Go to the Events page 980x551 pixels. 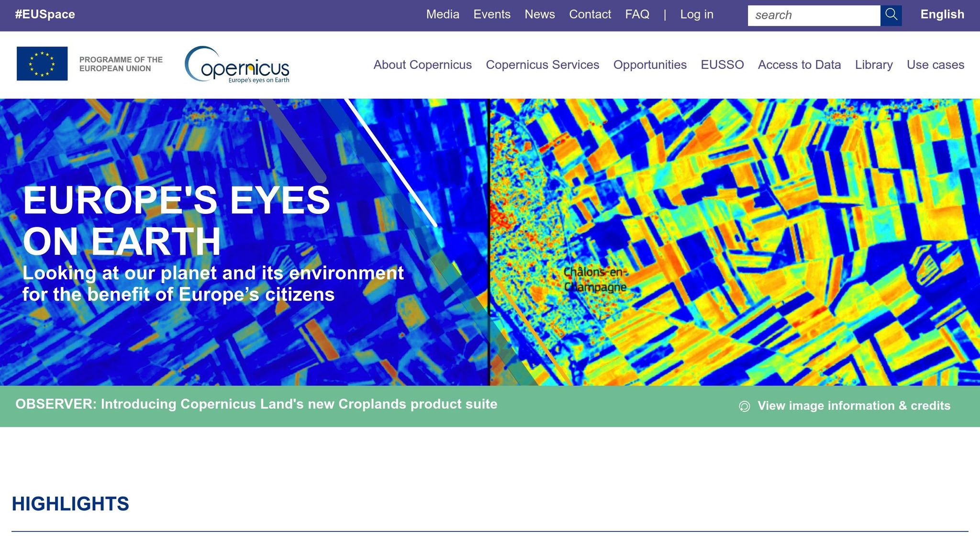point(492,14)
